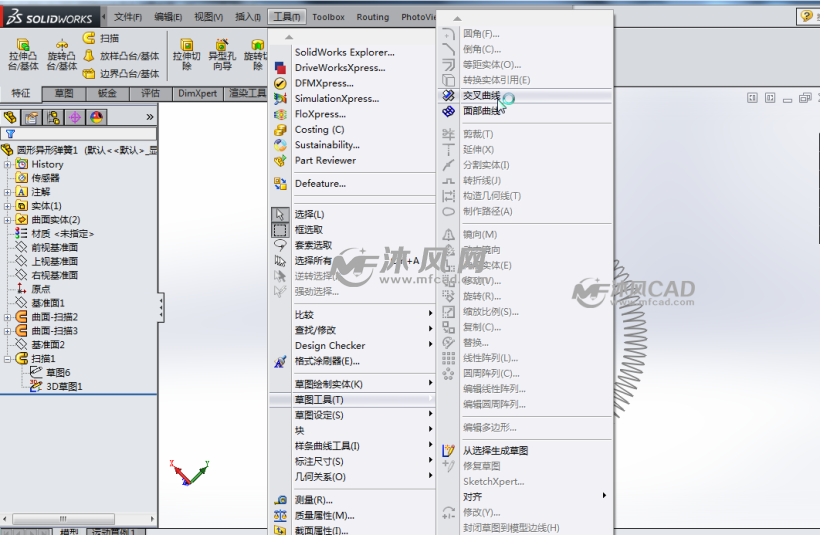Switch to the 草图 (Sketch) ribbon tab
The height and width of the screenshot is (535, 820).
pyautogui.click(x=63, y=93)
